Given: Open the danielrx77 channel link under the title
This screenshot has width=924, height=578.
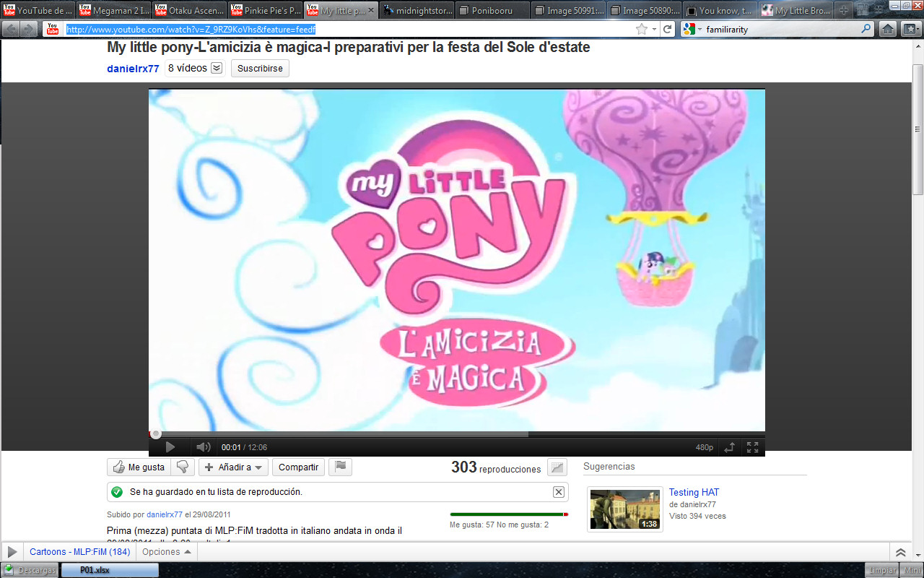Looking at the screenshot, I should (x=133, y=69).
